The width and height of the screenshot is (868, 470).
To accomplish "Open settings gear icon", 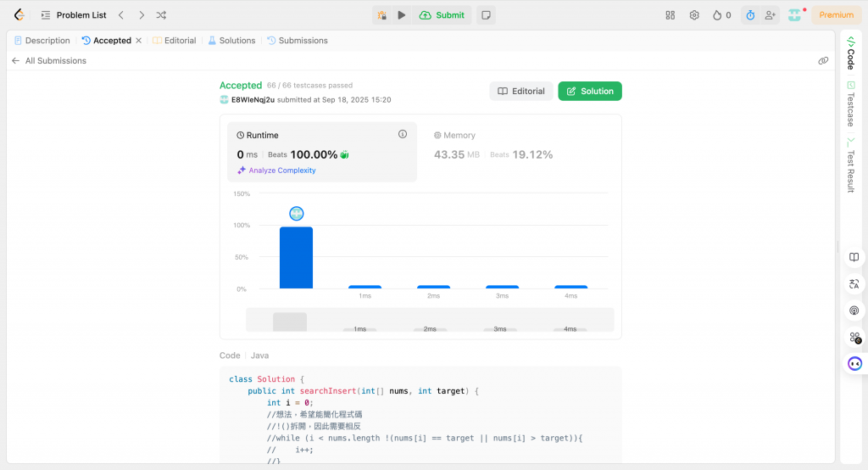I will click(694, 15).
